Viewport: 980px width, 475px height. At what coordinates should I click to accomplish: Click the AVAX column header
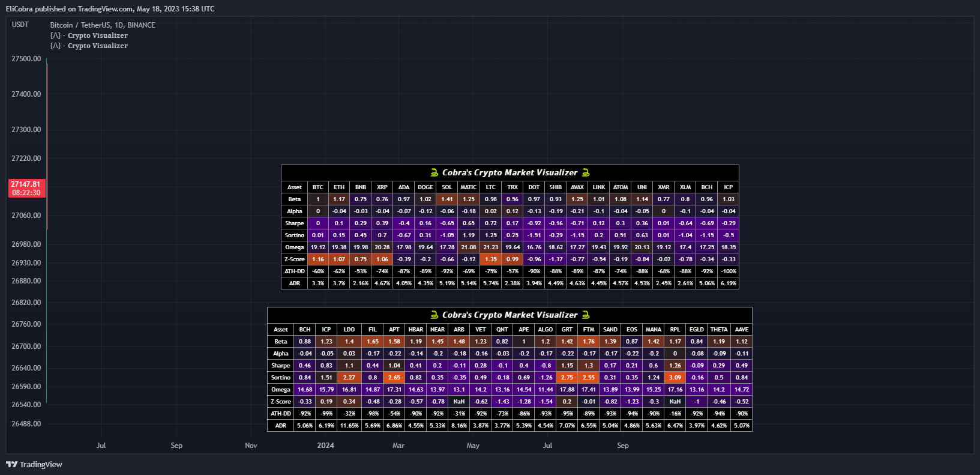tap(577, 187)
